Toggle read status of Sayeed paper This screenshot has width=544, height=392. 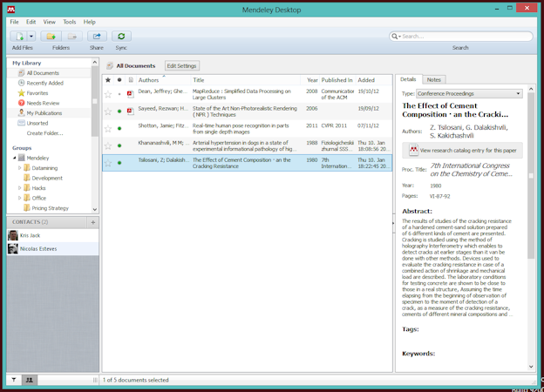click(119, 112)
